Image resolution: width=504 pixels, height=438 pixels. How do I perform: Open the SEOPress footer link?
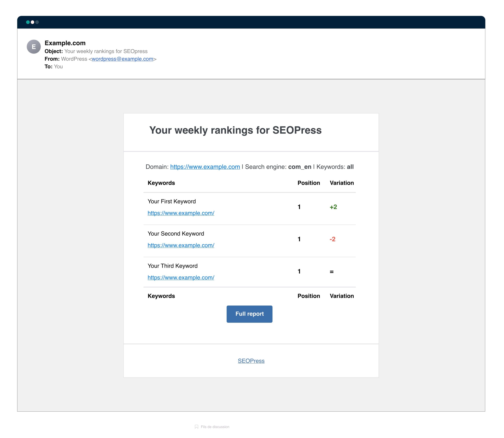pyautogui.click(x=251, y=361)
